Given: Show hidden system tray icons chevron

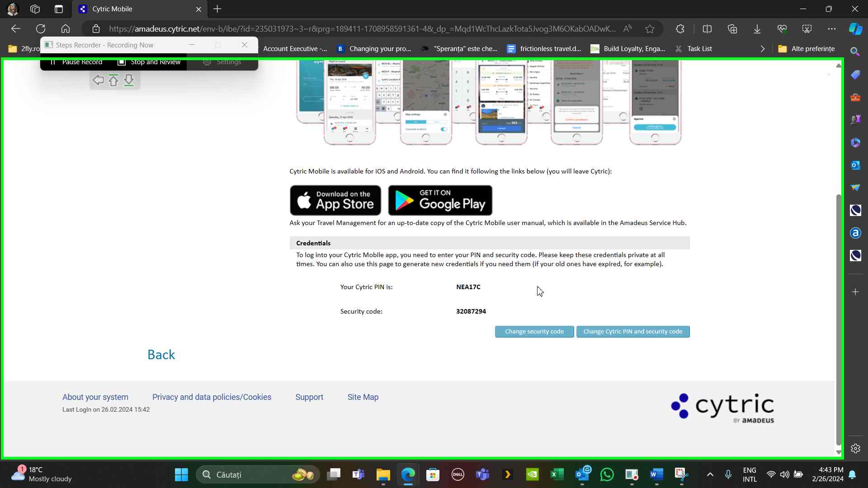Looking at the screenshot, I should 710,474.
